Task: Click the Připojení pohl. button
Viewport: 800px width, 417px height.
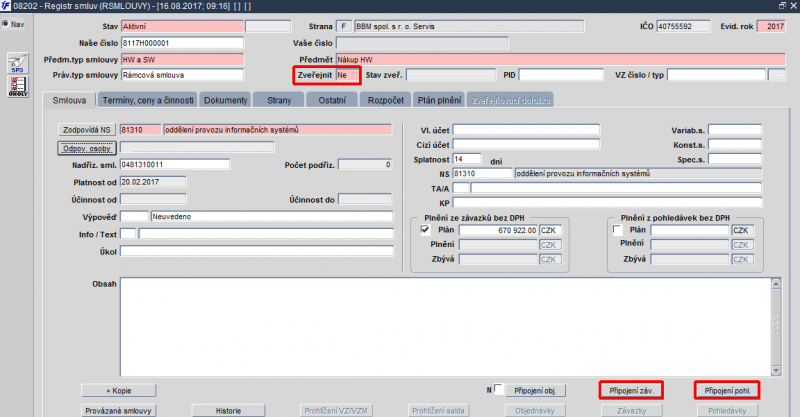Action: coord(727,390)
